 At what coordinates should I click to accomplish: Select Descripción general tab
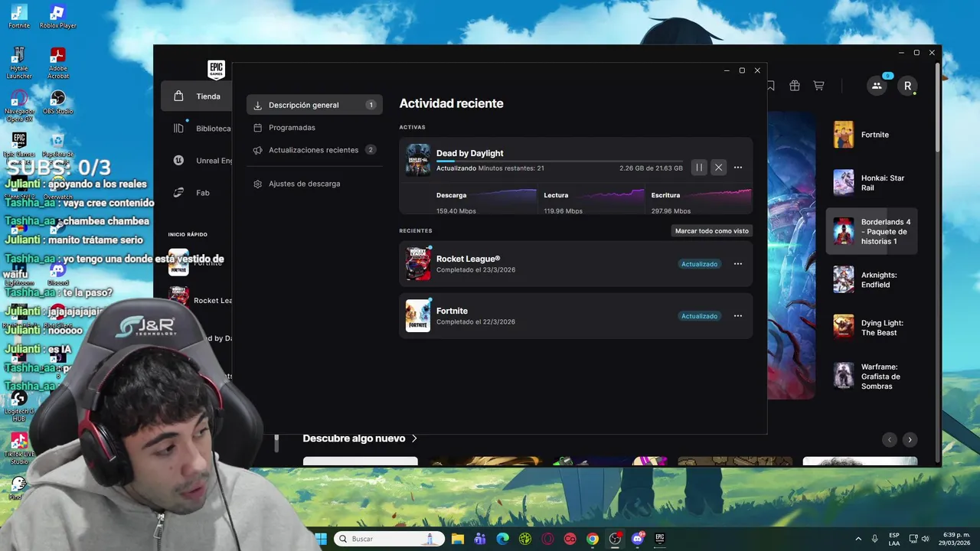click(x=315, y=105)
